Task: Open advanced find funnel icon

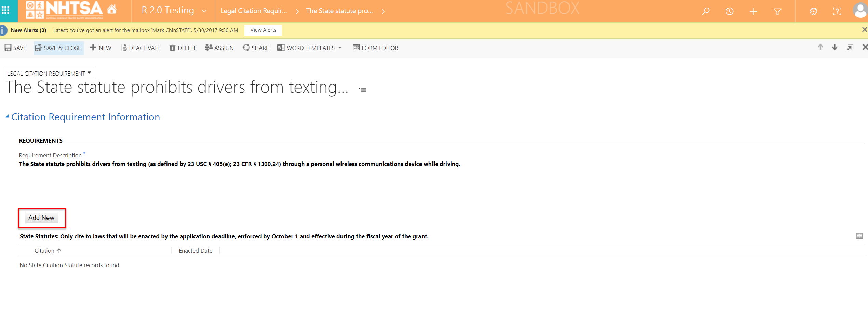Action: 777,12
